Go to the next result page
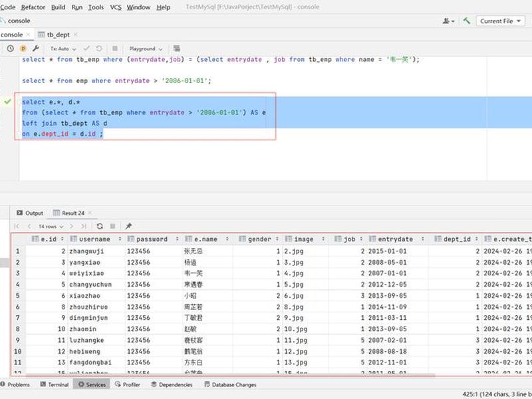This screenshot has width=532, height=399. 71,226
